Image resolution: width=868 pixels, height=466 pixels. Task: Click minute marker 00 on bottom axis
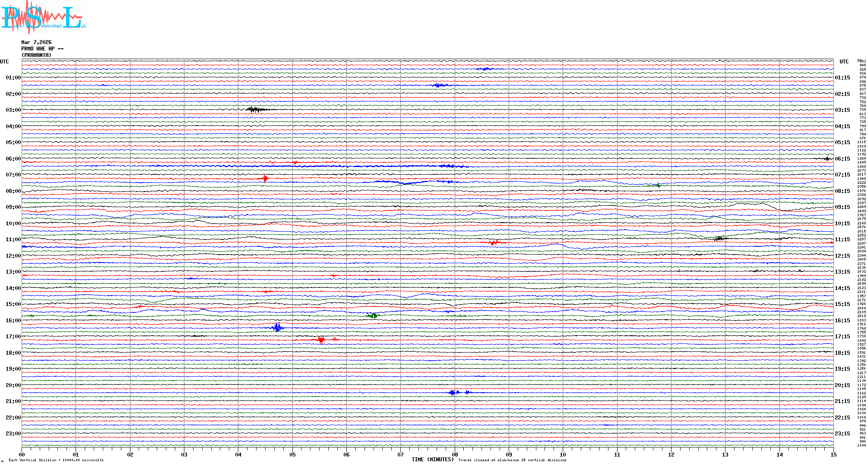point(22,454)
